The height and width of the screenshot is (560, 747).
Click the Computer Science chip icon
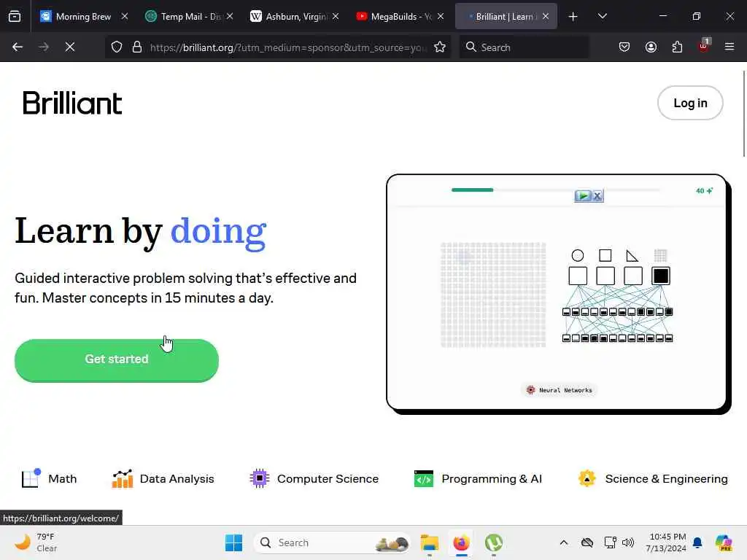[260, 478]
